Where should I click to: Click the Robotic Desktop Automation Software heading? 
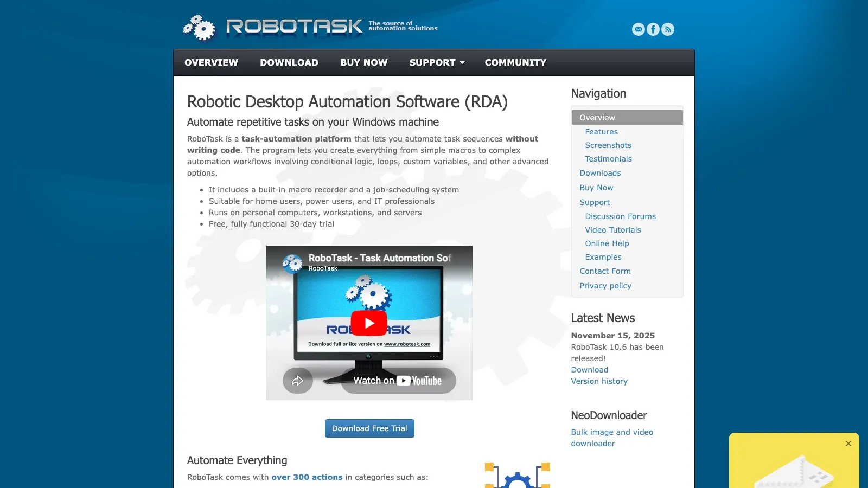pyautogui.click(x=347, y=102)
